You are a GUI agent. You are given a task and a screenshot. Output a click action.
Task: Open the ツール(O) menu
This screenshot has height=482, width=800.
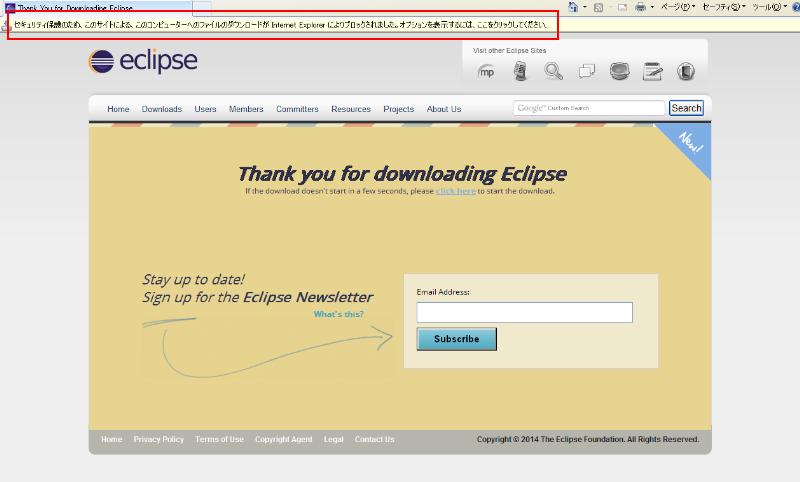769,7
